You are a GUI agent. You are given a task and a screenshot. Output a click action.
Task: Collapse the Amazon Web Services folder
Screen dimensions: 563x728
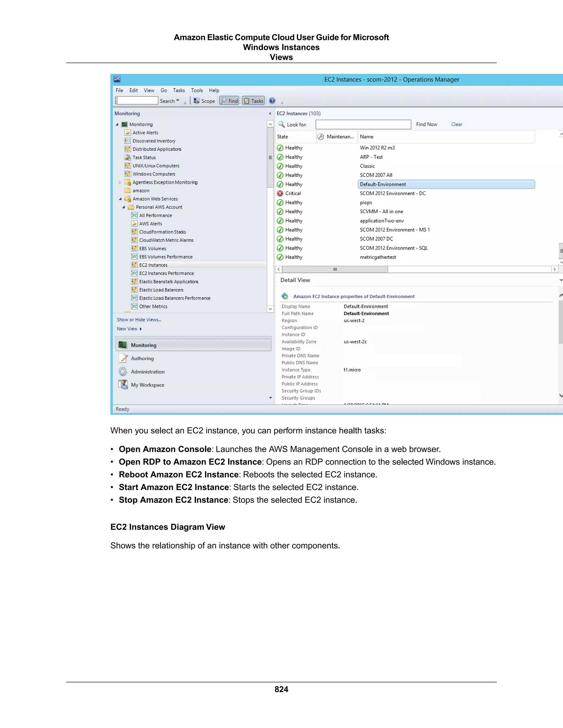tap(120, 199)
